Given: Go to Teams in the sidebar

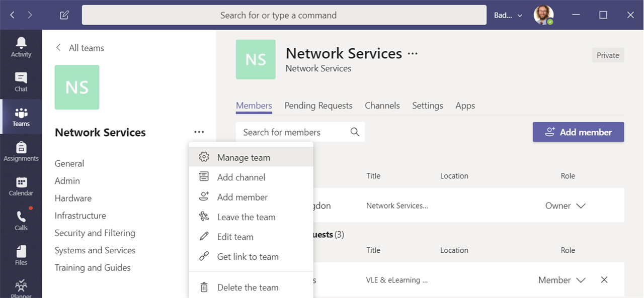Looking at the screenshot, I should (x=21, y=117).
